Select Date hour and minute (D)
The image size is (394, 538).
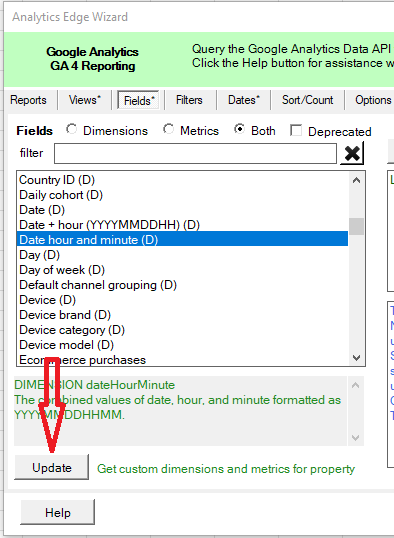(182, 239)
